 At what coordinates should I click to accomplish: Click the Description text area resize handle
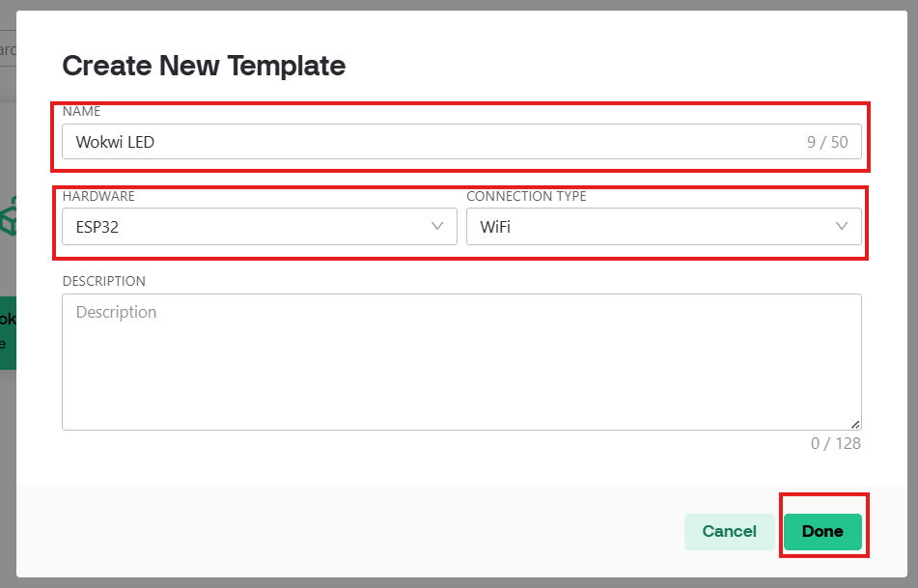(855, 424)
